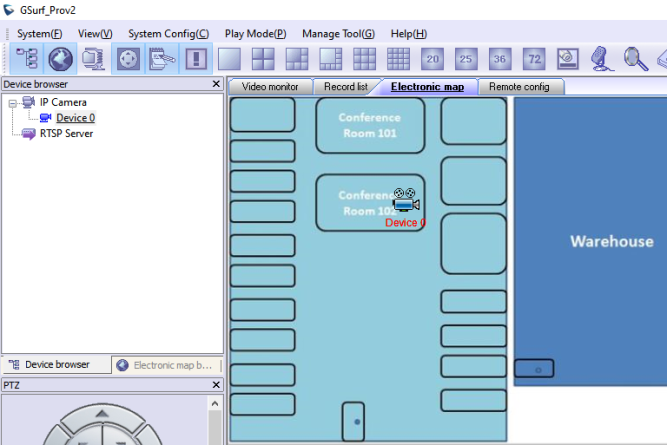Select RTSP Server tree item
This screenshot has height=445, width=667.
click(x=66, y=133)
